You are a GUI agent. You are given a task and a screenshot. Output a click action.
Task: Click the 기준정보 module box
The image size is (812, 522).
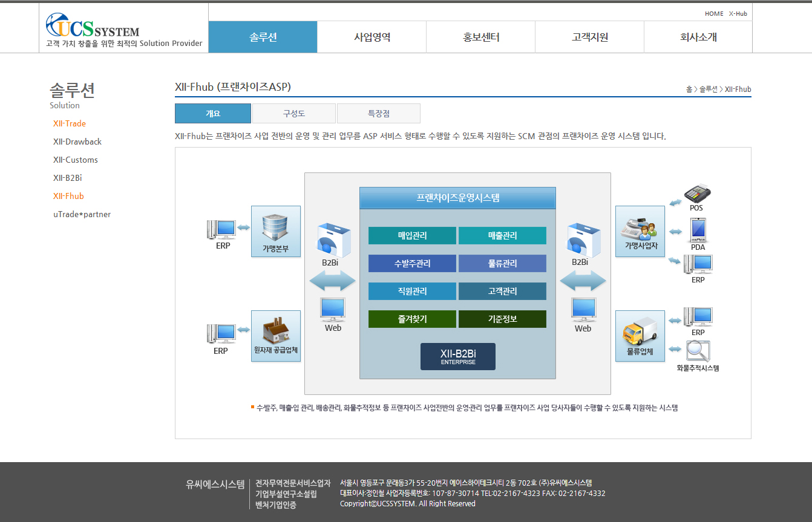[502, 319]
